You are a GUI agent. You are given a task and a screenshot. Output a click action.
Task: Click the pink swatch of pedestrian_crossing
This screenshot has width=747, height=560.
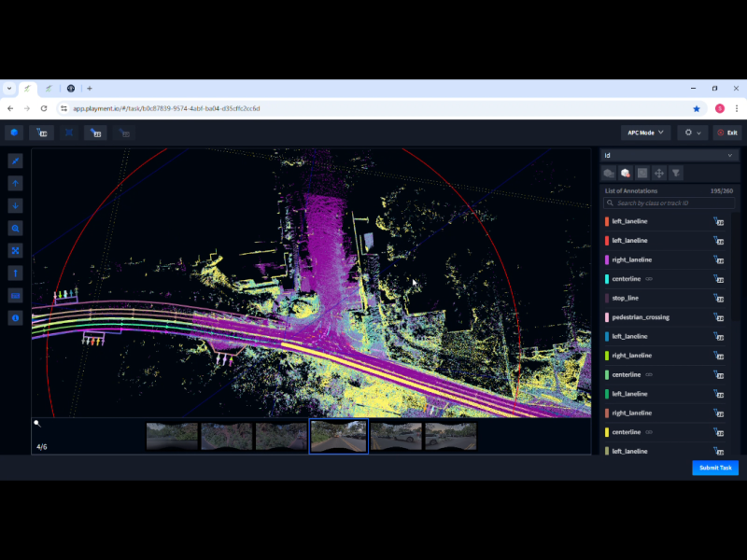[x=607, y=317]
